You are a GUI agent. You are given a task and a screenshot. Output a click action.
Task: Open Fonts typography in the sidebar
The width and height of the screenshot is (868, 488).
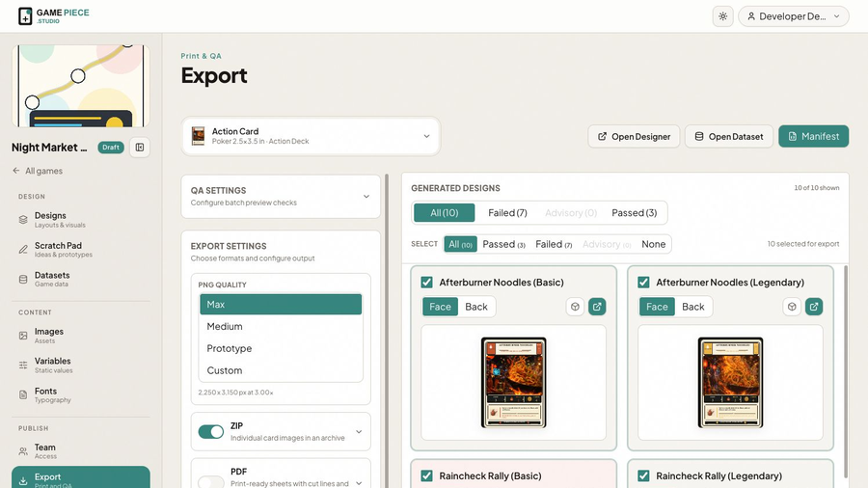[81, 394]
